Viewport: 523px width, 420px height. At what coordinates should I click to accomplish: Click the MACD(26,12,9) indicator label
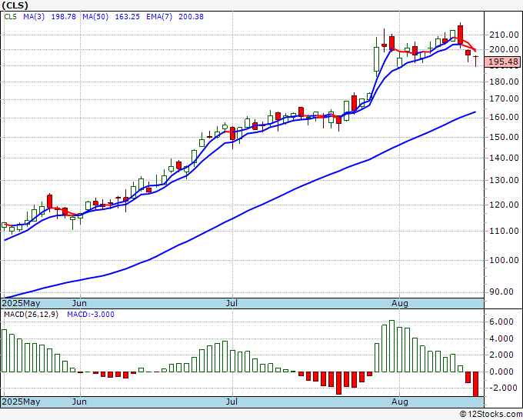[31, 315]
